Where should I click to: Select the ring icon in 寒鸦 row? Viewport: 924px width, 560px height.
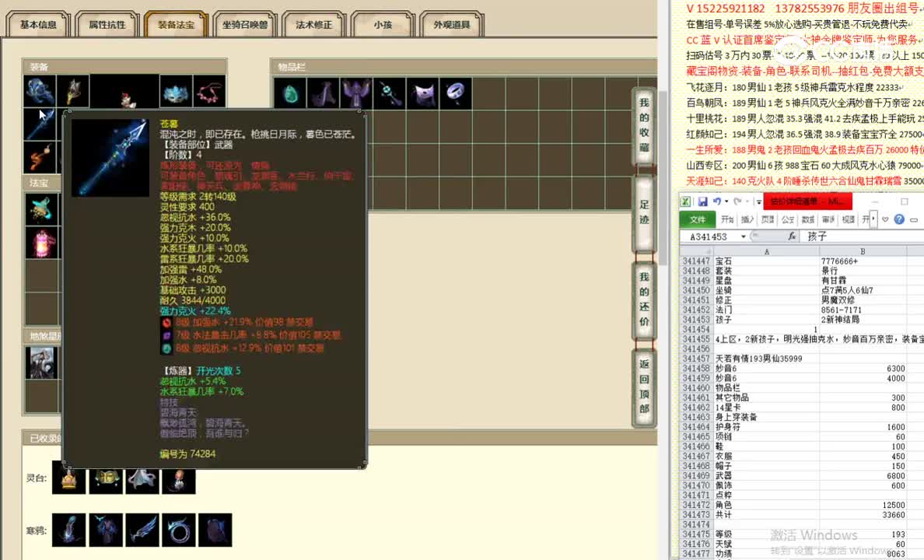tap(180, 531)
